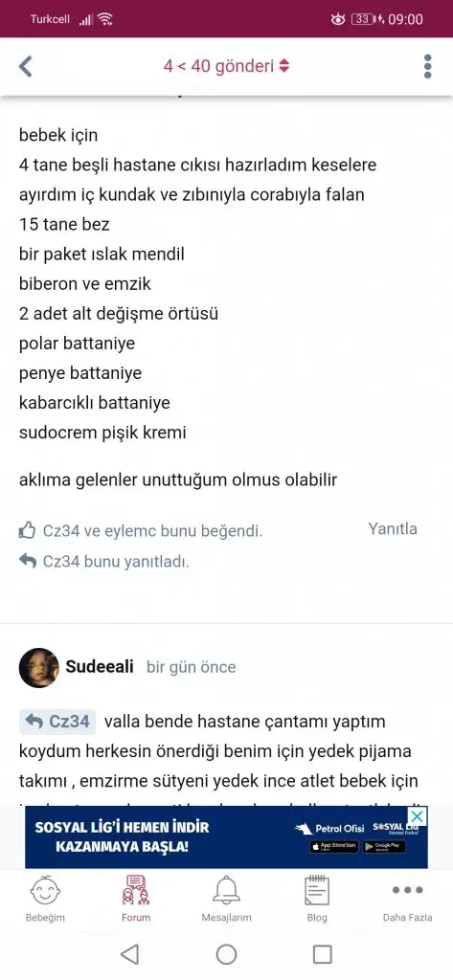Open the three-dot overflow menu
Image resolution: width=453 pixels, height=980 pixels.
pos(427,66)
